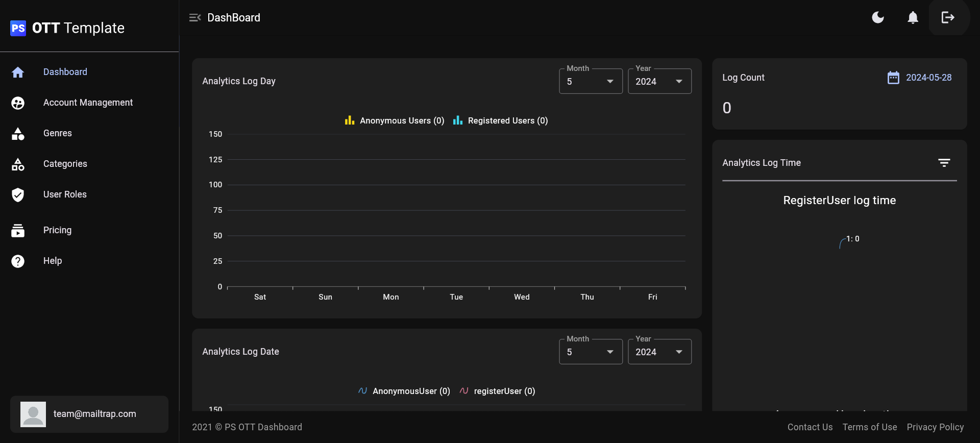Go to Pricing in sidebar
980x443 pixels.
[57, 230]
